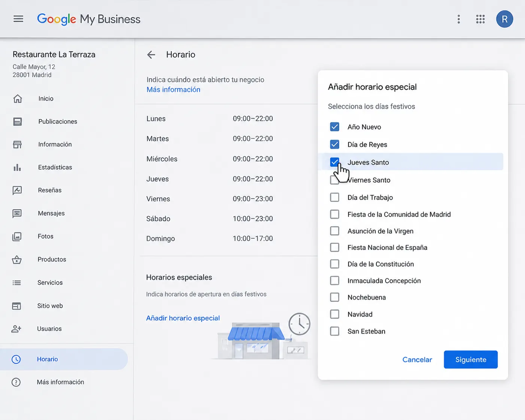Open the Google apps grid
The image size is (525, 420).
coord(480,19)
